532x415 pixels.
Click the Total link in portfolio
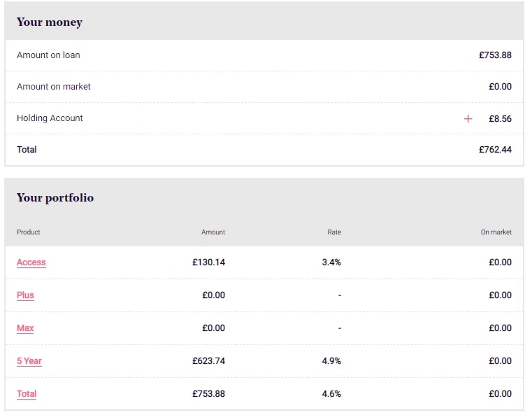[x=27, y=394]
